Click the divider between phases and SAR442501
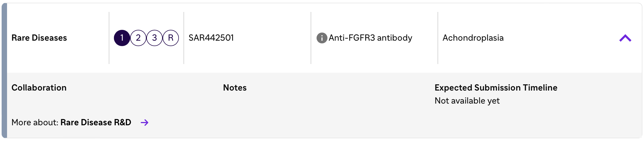Image resolution: width=644 pixels, height=141 pixels. pos(184,38)
